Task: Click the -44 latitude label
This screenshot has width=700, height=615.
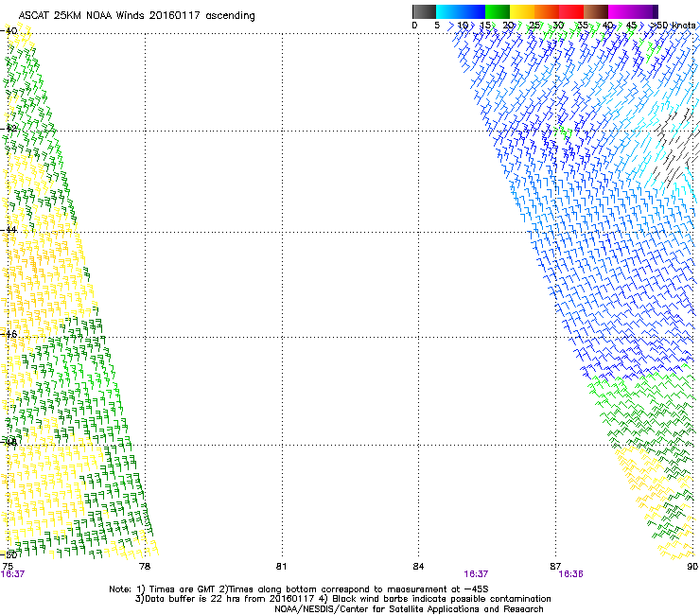Action: [x=9, y=230]
